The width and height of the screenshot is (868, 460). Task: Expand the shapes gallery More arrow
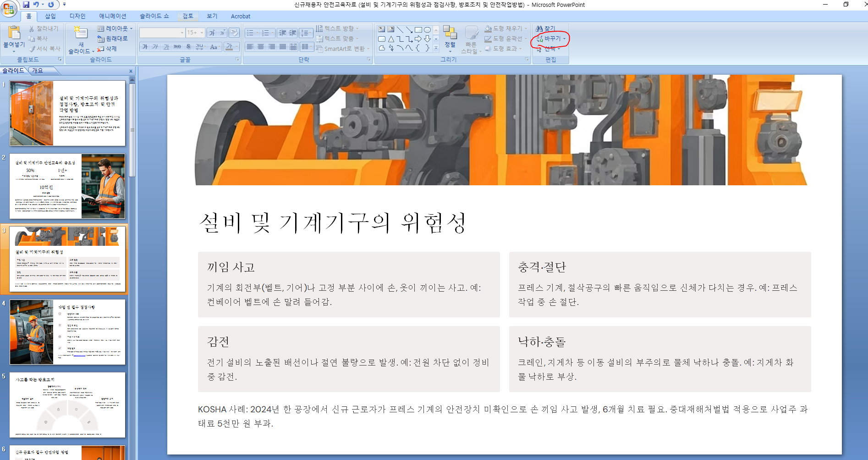coord(436,48)
